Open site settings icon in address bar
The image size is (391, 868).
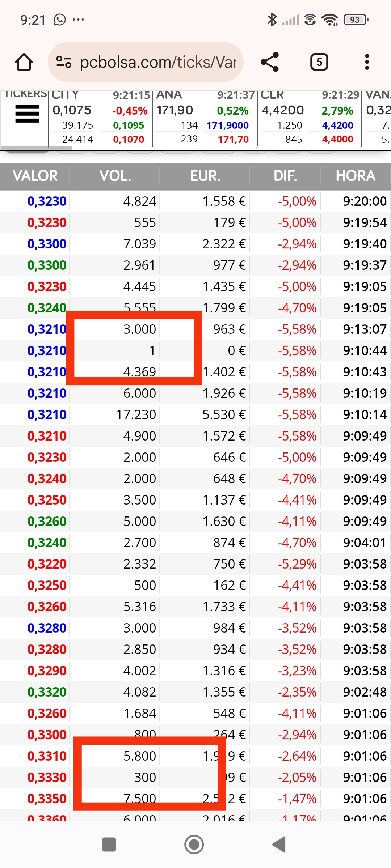[64, 62]
